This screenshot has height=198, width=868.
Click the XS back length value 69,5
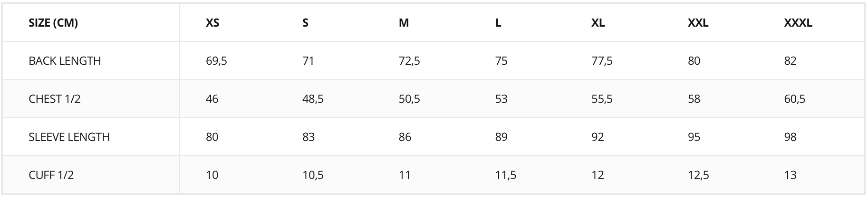(x=216, y=61)
